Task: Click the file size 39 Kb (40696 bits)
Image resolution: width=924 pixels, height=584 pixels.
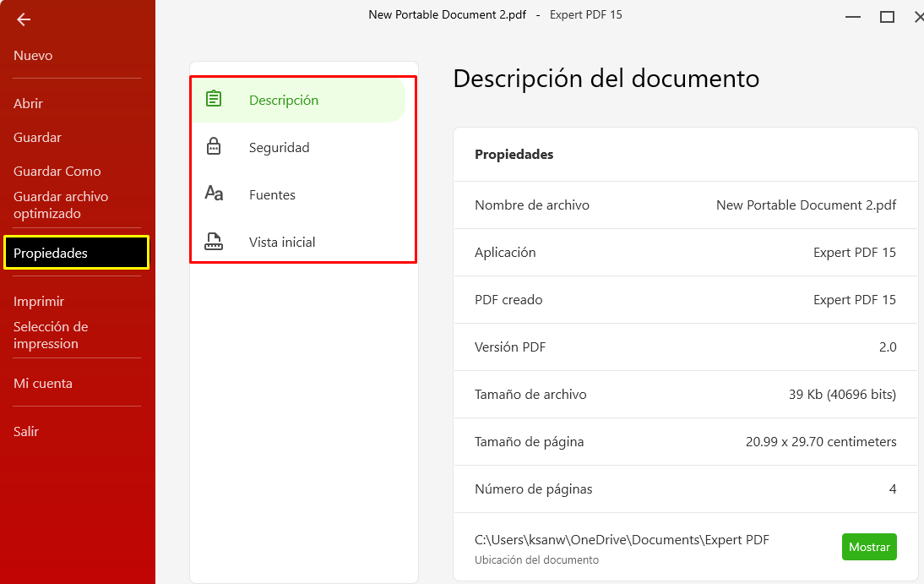Action: coord(842,394)
